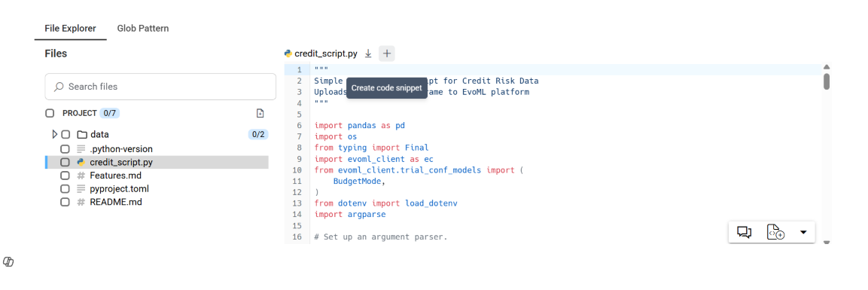
Task: Open the dropdown caret in floating toolbar
Action: [803, 233]
